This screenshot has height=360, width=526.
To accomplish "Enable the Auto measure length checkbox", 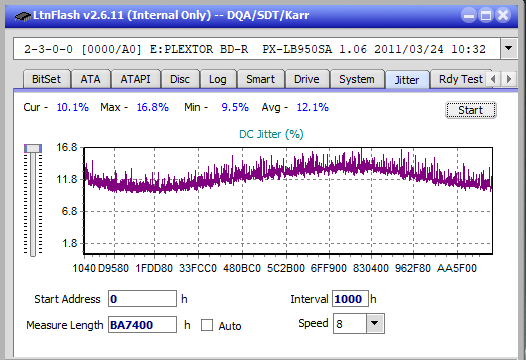I will point(207,325).
